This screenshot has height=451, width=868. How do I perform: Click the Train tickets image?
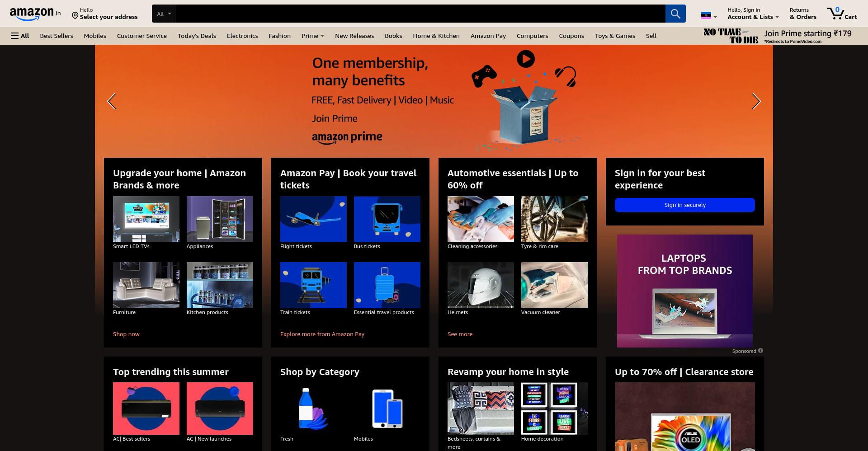[x=313, y=285]
